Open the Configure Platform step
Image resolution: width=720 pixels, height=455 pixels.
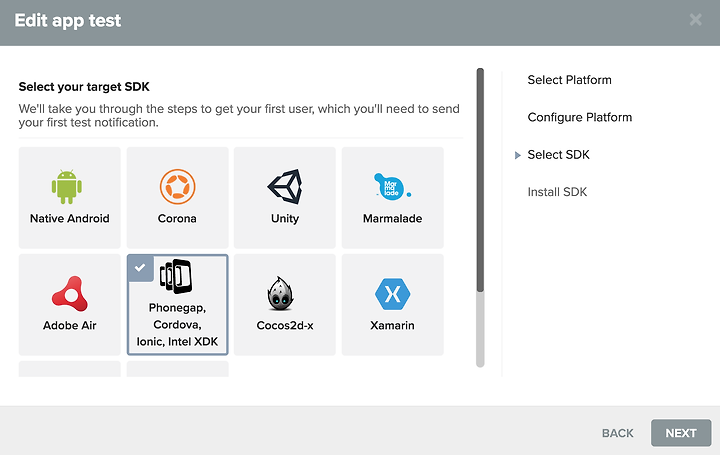pyautogui.click(x=579, y=118)
